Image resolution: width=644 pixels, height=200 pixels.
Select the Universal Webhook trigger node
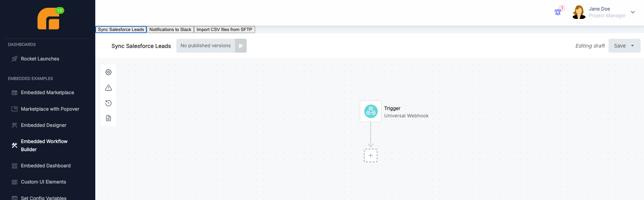click(x=371, y=111)
